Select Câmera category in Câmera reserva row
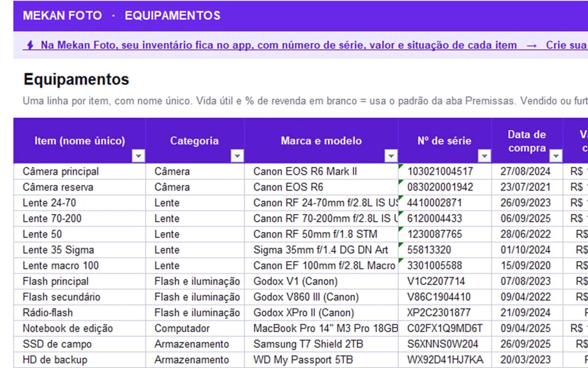The image size is (588, 368). pos(195,187)
